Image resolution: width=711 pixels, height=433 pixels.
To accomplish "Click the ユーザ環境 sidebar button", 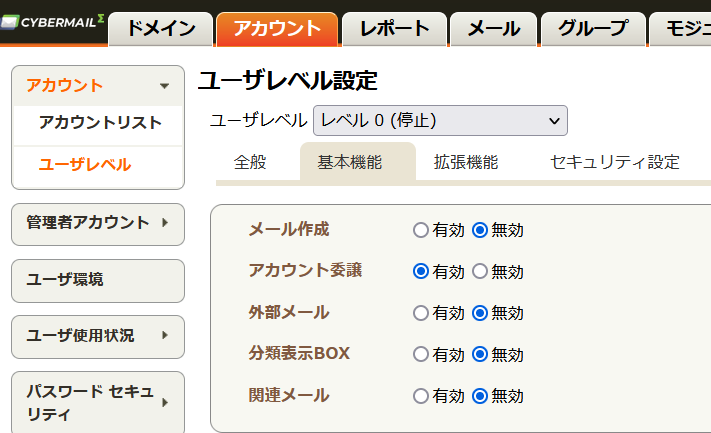I will (x=98, y=281).
